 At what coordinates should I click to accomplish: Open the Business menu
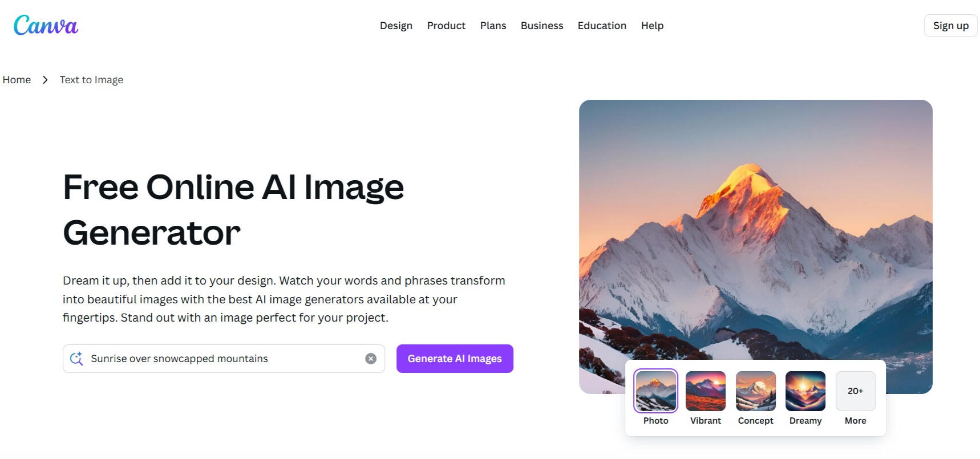click(x=542, y=26)
